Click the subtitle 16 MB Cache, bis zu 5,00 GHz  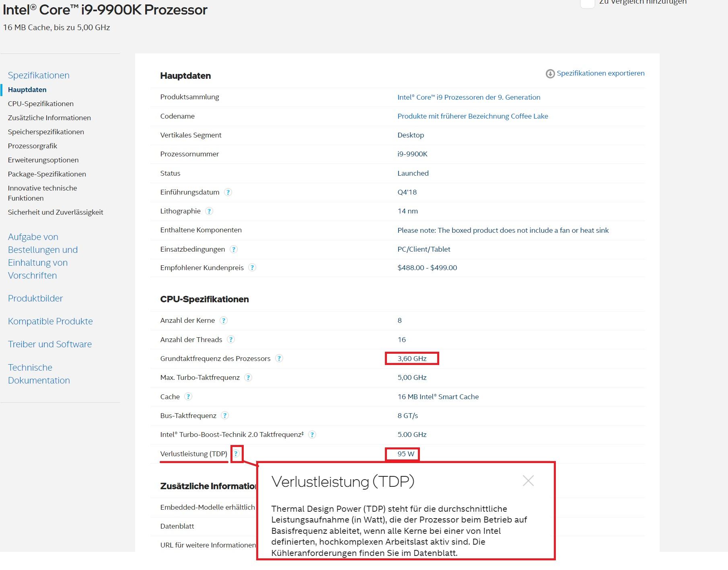[x=56, y=27]
